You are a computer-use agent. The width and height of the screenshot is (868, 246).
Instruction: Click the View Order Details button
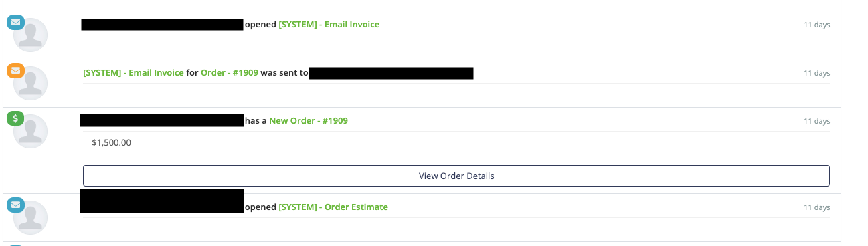[x=456, y=176]
